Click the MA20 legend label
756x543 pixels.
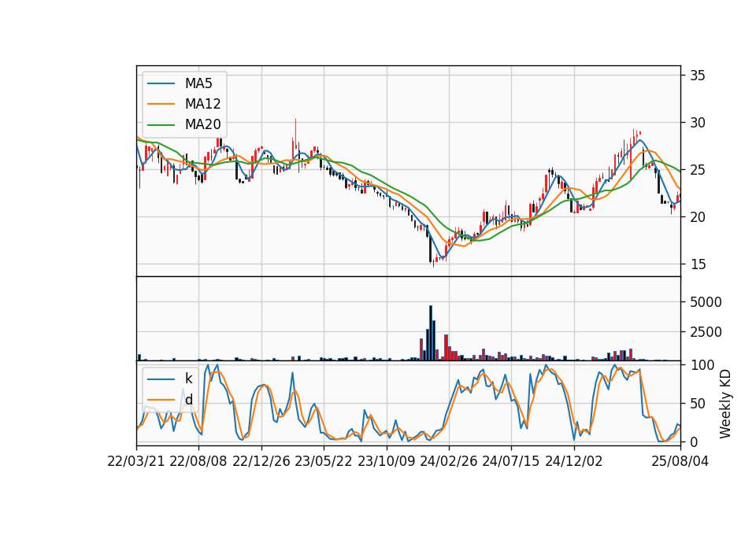point(202,124)
